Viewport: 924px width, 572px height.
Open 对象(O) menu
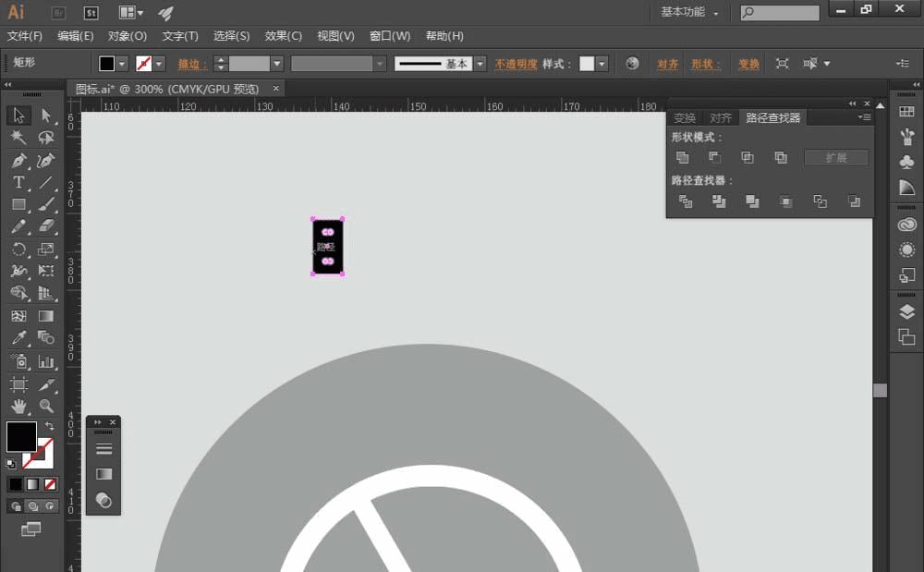coord(128,36)
